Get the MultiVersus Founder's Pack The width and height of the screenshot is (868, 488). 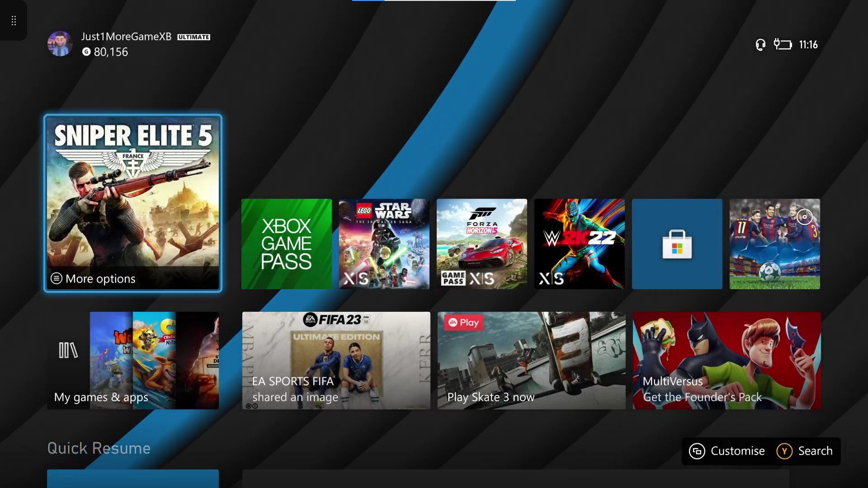[x=726, y=360]
